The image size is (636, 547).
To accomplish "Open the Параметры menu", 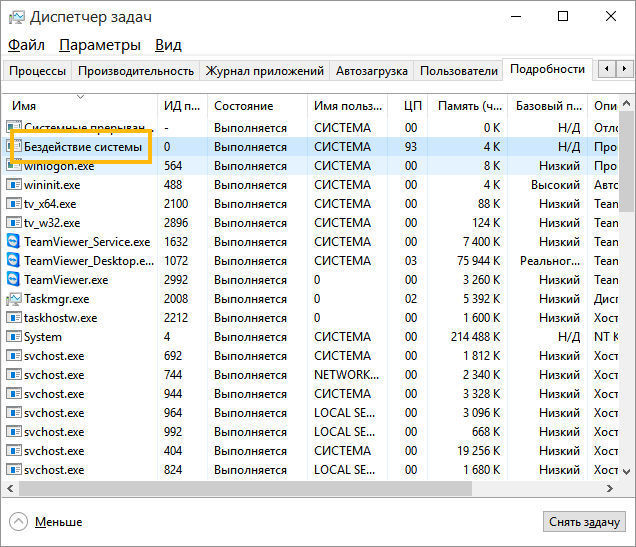I will click(x=100, y=45).
